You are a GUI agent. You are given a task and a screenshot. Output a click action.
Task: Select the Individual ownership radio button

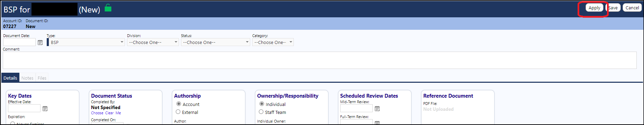(262, 104)
